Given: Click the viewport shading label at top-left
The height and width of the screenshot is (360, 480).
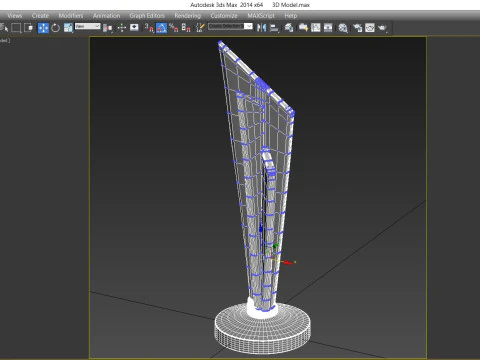Looking at the screenshot, I should click(x=5, y=40).
